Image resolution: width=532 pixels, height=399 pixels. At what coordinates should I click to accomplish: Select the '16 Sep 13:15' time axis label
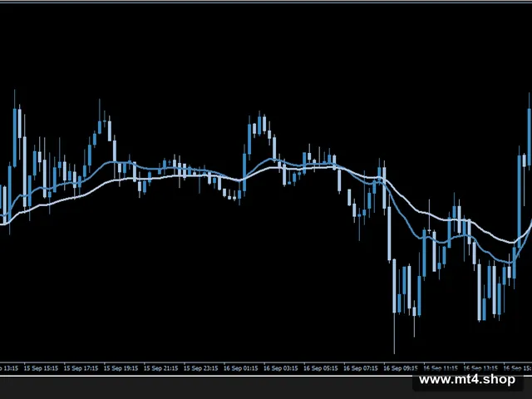point(480,368)
